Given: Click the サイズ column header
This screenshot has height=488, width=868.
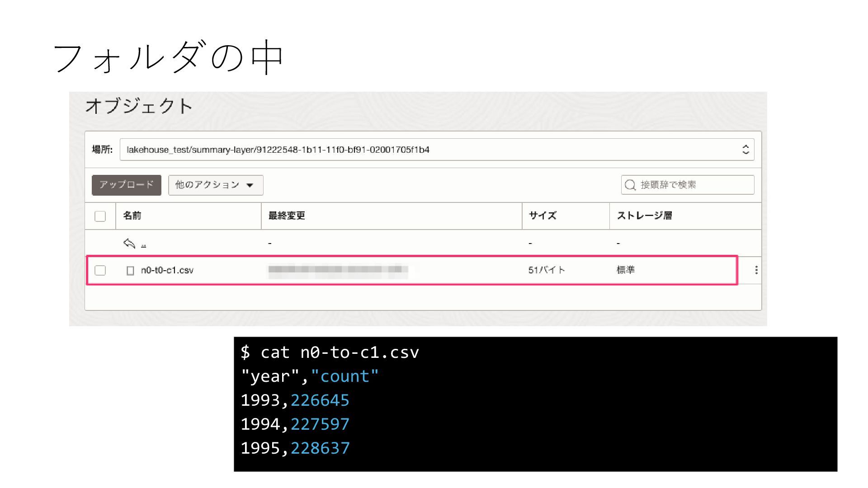Looking at the screenshot, I should (542, 216).
